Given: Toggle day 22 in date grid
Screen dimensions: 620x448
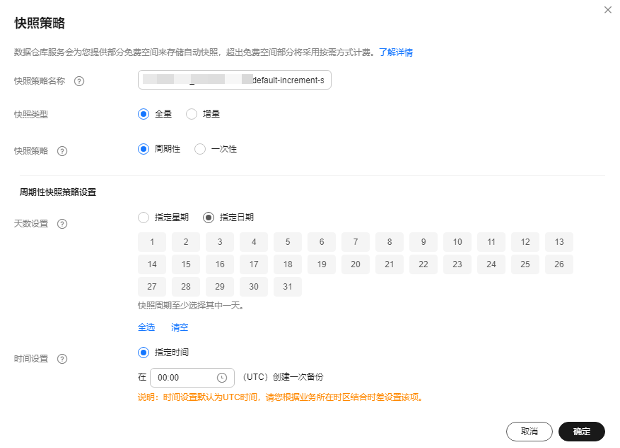Looking at the screenshot, I should tap(423, 265).
